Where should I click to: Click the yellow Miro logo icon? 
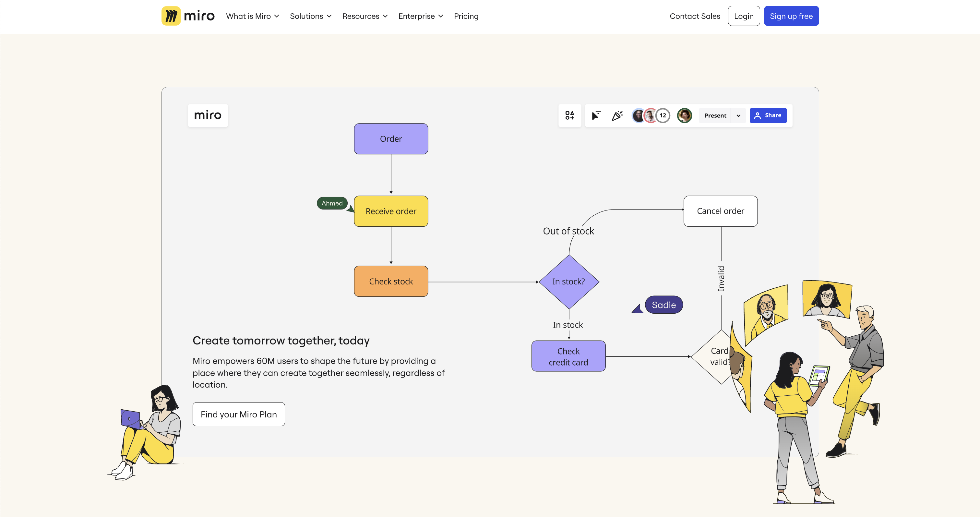(x=171, y=16)
